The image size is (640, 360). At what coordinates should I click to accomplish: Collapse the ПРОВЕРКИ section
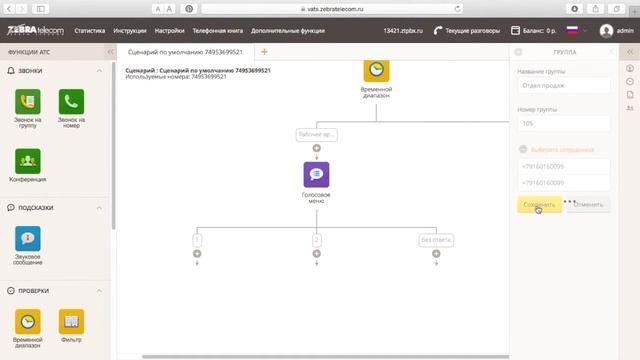tap(99, 291)
